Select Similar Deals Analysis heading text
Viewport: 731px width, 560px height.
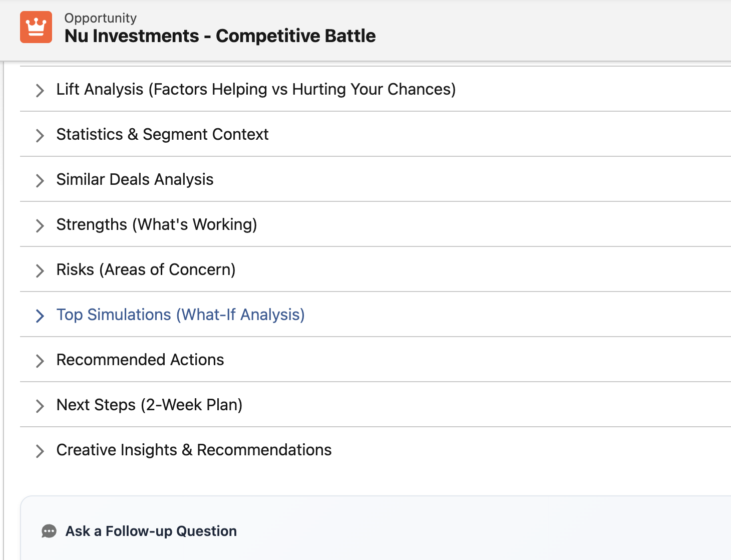click(x=135, y=179)
